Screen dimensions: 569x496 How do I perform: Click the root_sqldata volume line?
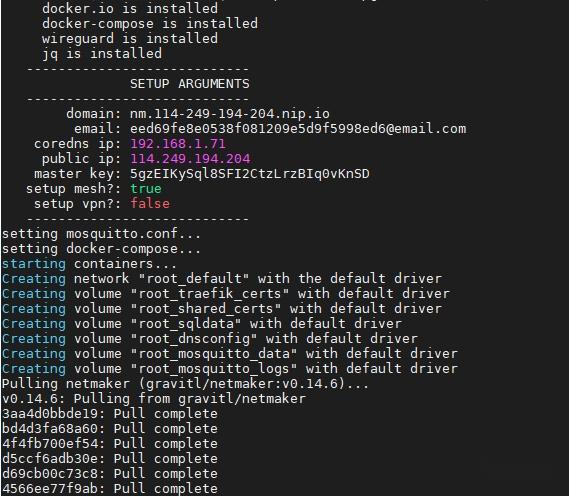[202, 324]
